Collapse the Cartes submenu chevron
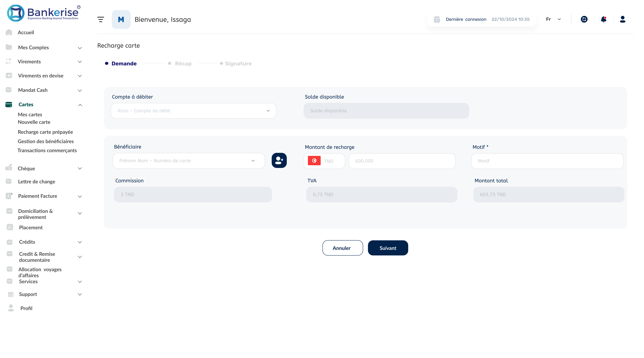644x358 pixels. 80,105
